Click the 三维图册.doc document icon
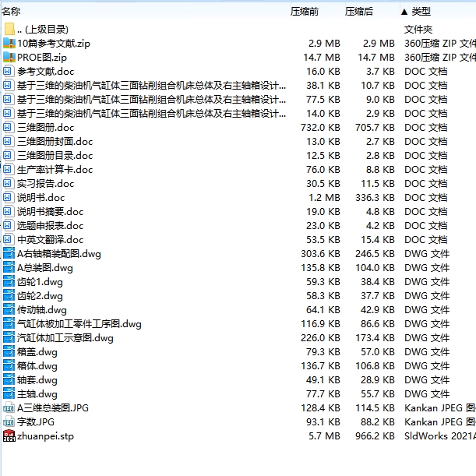Viewport: 476px width, 476px height. pos(9,127)
